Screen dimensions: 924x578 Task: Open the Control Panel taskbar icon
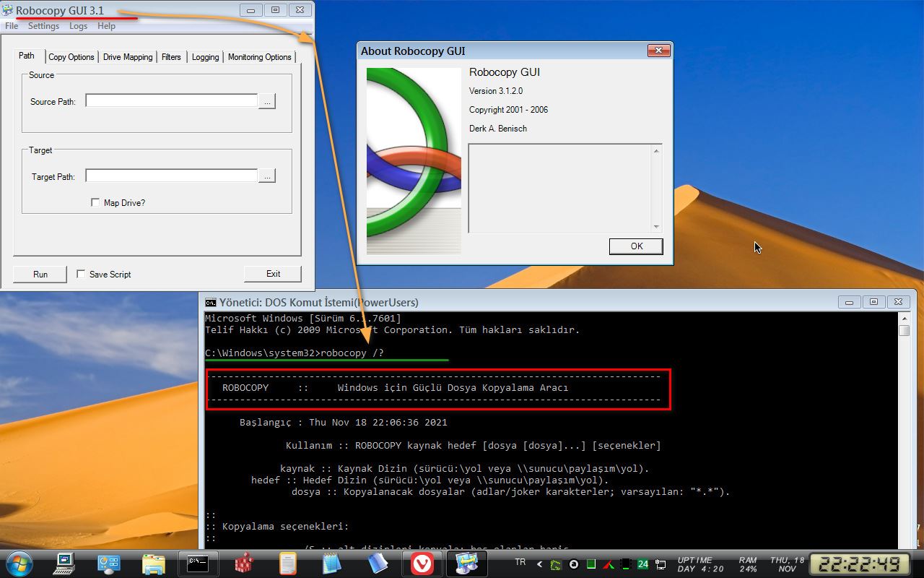[109, 564]
